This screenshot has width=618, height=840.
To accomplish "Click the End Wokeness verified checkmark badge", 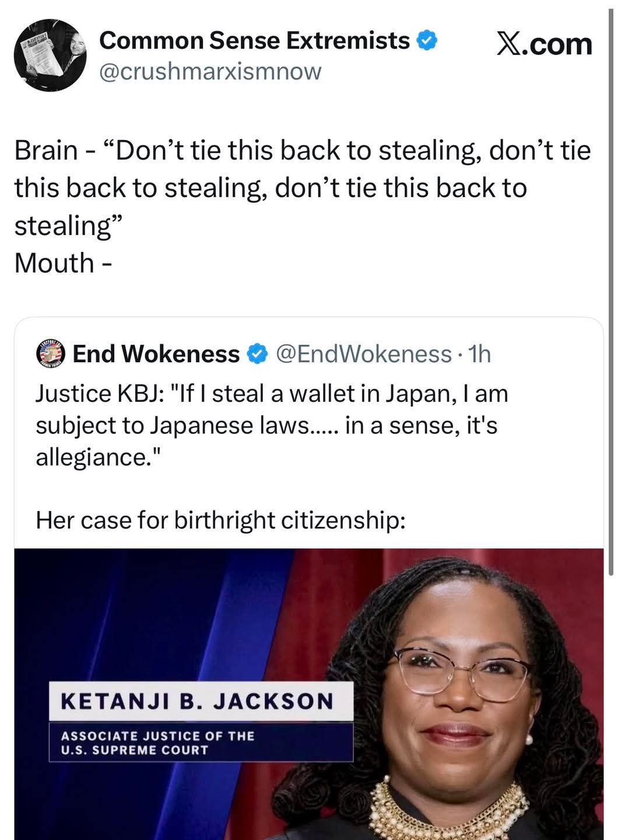I will tap(257, 354).
